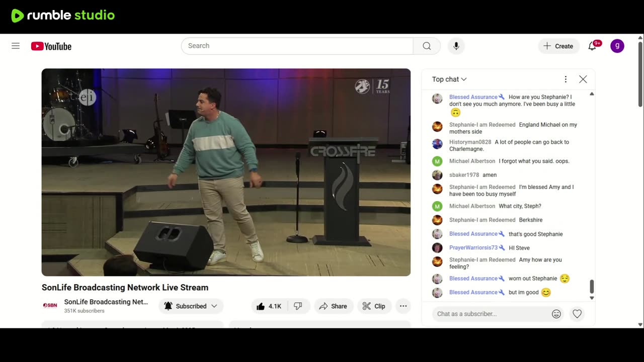Click the page scrollbar down arrow
The height and width of the screenshot is (362, 644).
pos(640,325)
